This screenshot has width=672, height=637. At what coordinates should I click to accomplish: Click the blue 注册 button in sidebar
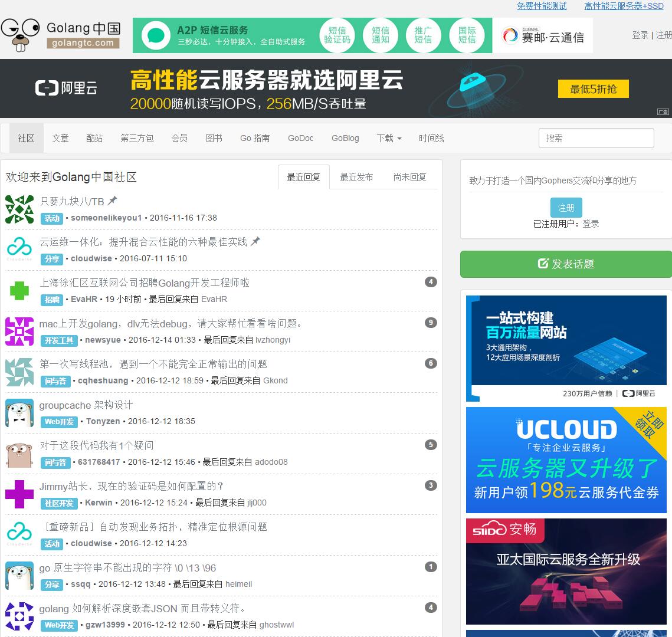point(566,208)
